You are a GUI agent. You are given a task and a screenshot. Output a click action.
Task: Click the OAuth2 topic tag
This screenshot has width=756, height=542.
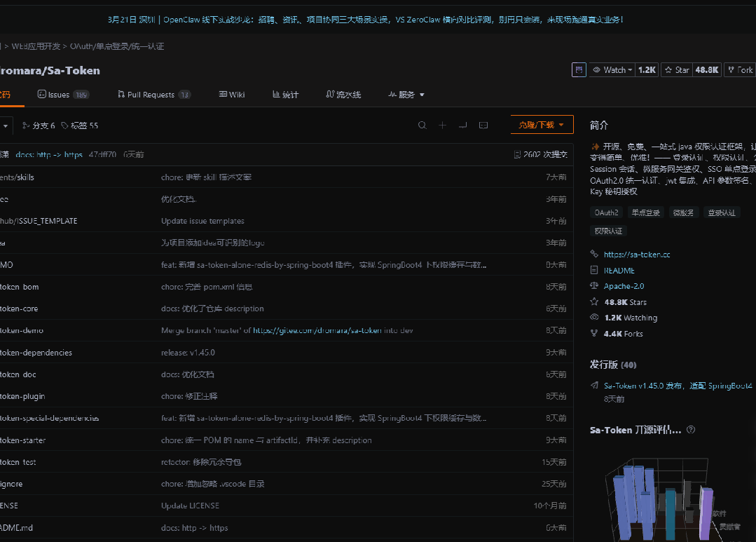click(606, 212)
